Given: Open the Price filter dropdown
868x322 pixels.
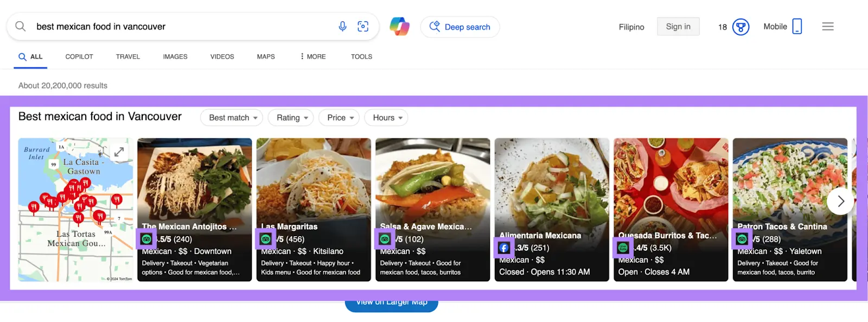Looking at the screenshot, I should point(340,118).
